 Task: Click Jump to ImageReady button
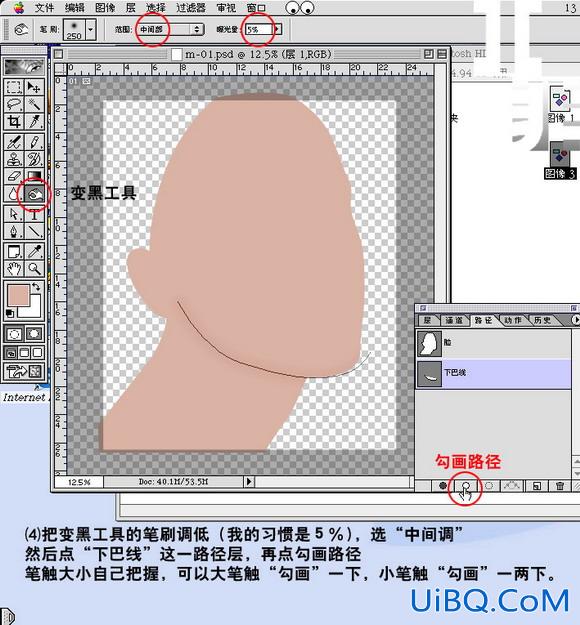(24, 371)
